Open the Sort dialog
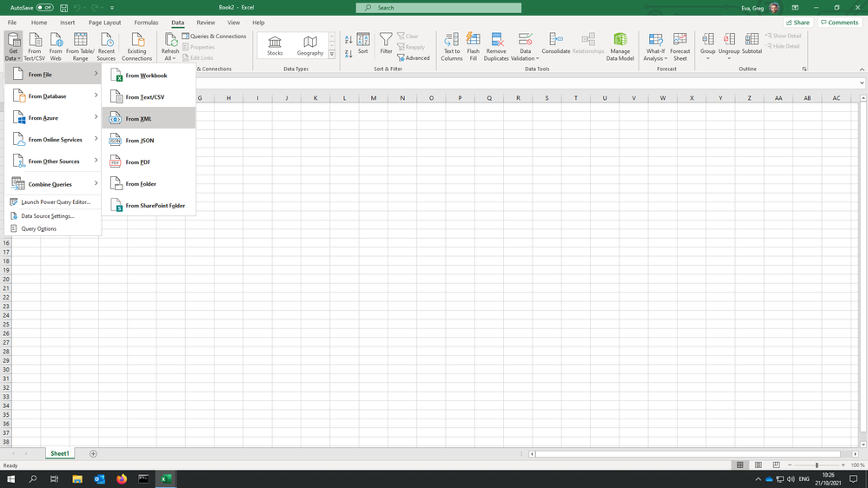Image resolution: width=868 pixels, height=488 pixels. [363, 43]
